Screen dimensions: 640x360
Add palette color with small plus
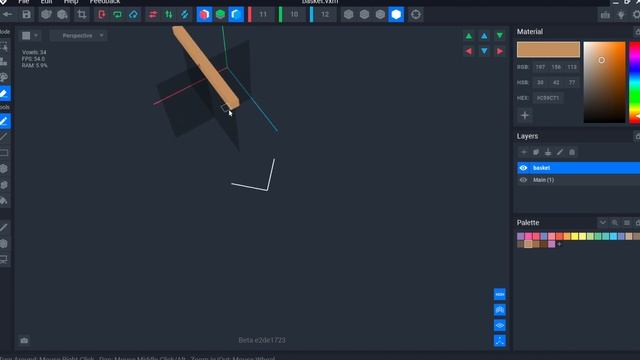[x=559, y=244]
